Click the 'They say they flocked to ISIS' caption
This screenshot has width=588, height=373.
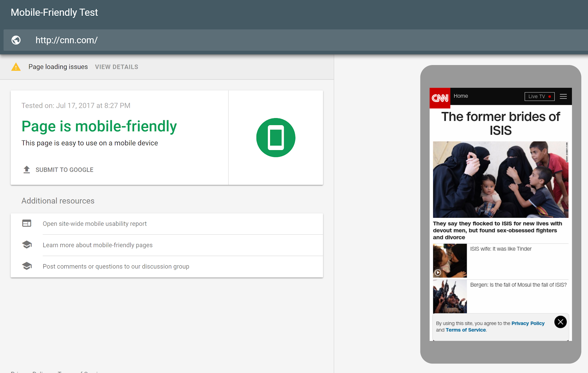tap(498, 230)
